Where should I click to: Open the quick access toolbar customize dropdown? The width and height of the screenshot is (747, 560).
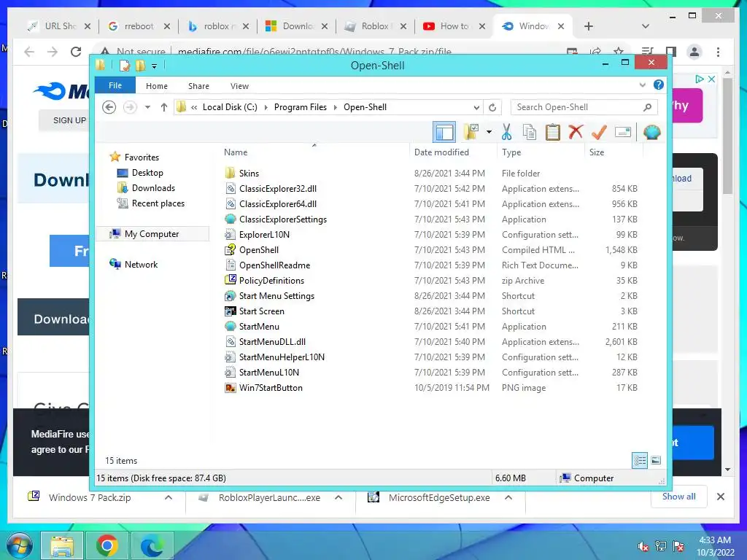point(155,66)
